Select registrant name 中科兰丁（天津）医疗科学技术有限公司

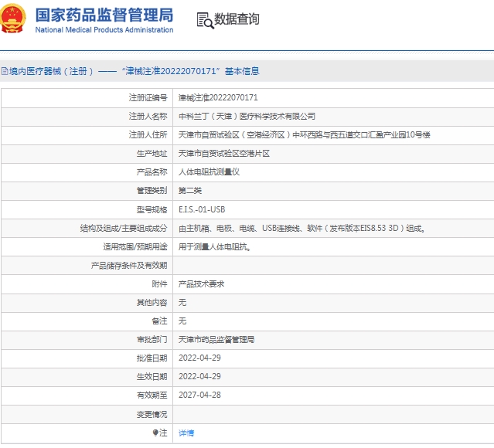coord(247,116)
